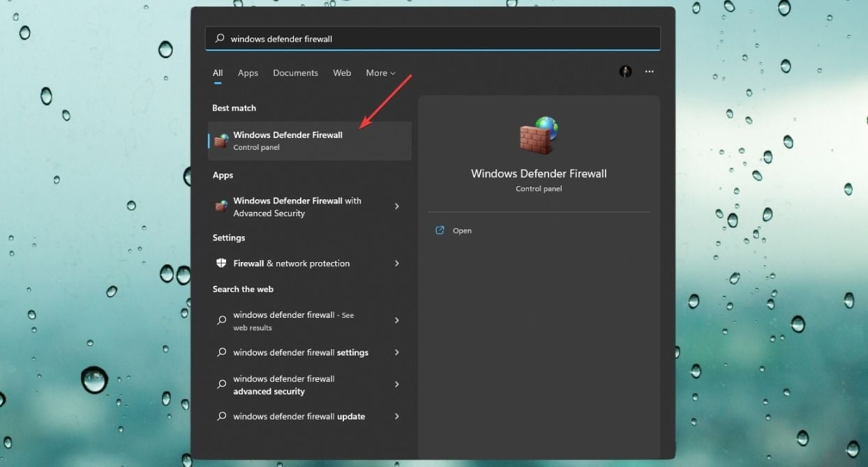Select 'windows defender firewall settings' suggestion

pos(310,353)
